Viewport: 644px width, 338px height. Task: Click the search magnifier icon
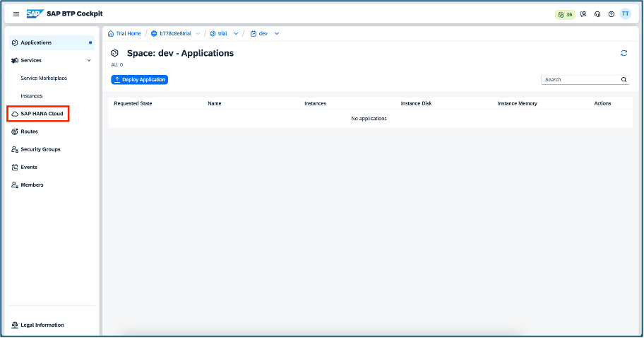[x=624, y=80]
